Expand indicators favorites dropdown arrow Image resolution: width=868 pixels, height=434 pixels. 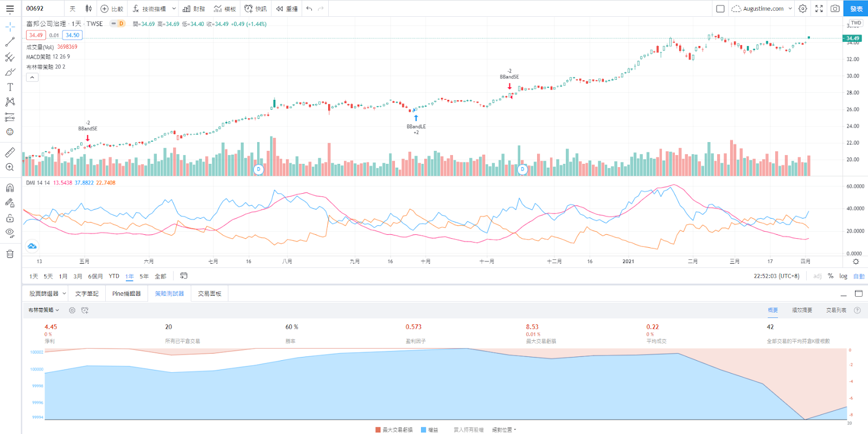[x=174, y=9]
